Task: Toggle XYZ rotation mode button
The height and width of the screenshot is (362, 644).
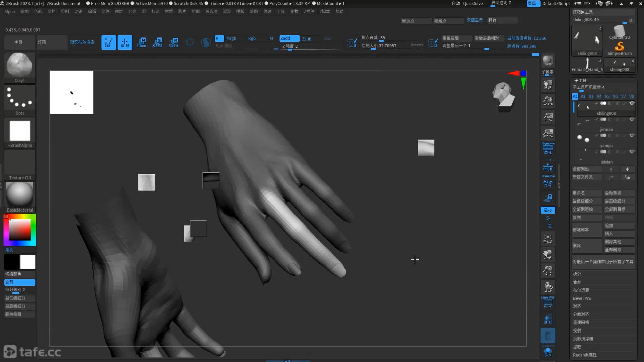Action: (x=548, y=210)
